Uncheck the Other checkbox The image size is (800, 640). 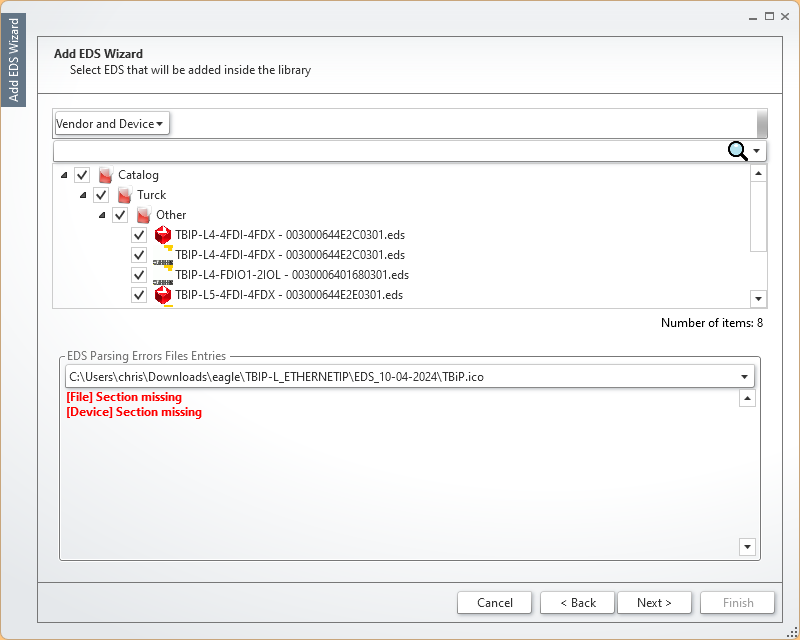[x=120, y=215]
